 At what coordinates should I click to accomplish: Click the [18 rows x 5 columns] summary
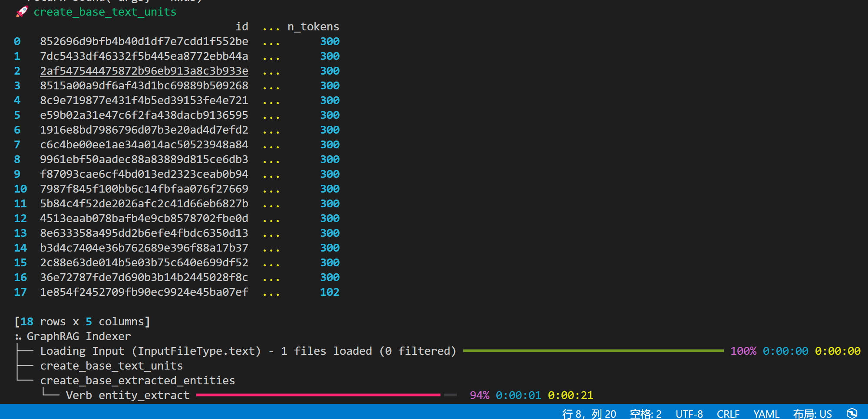pyautogui.click(x=82, y=321)
